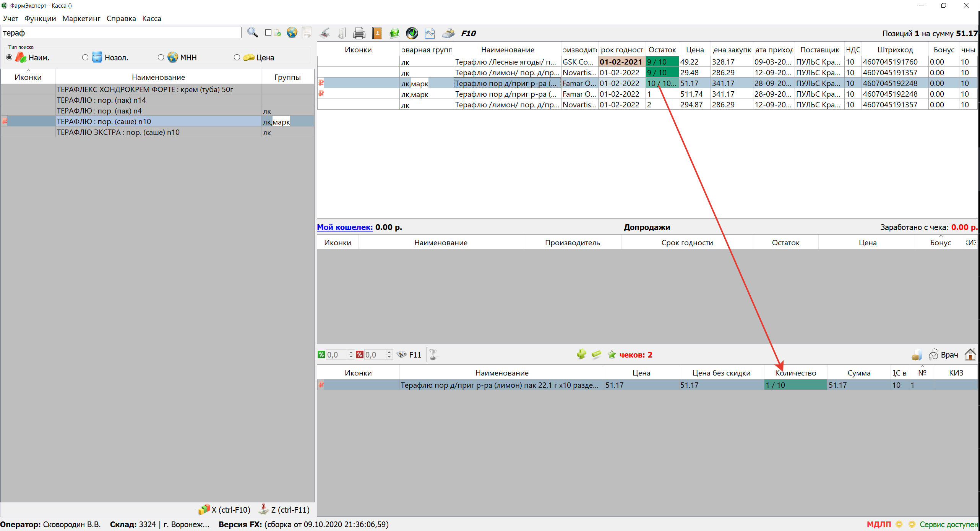Select the Нозол. search type radio
The image size is (980, 531).
coord(85,57)
